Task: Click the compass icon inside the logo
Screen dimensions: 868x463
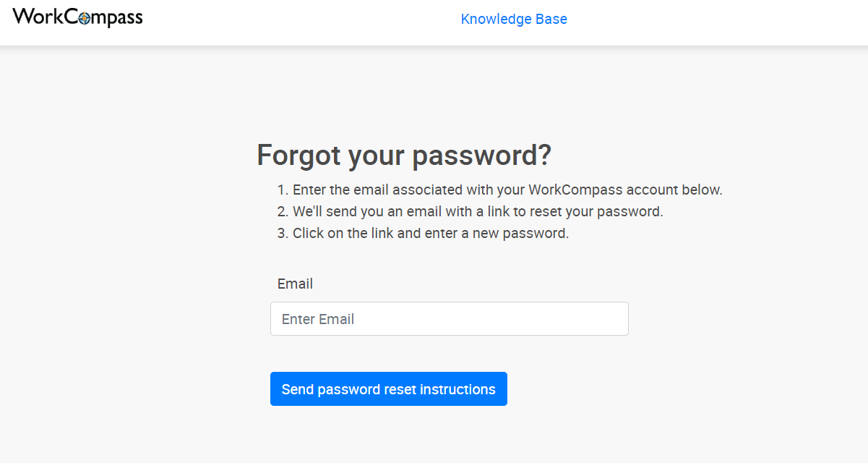Action: (x=84, y=19)
